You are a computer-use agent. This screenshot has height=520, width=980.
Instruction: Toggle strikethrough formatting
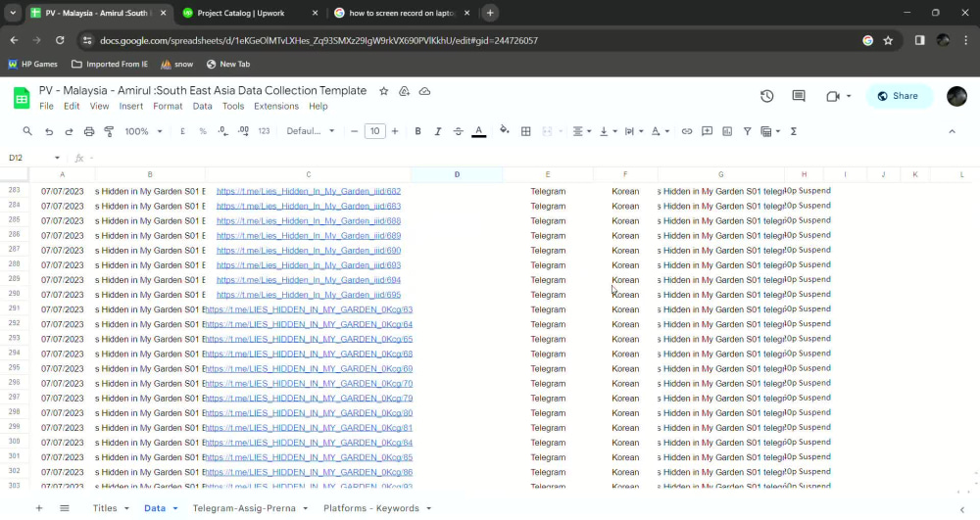pyautogui.click(x=458, y=131)
